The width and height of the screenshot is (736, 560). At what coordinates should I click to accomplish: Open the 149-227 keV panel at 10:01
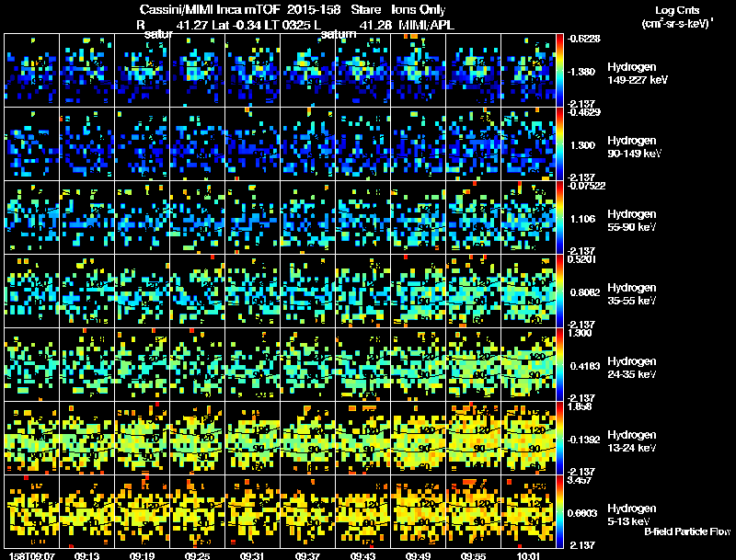point(528,71)
